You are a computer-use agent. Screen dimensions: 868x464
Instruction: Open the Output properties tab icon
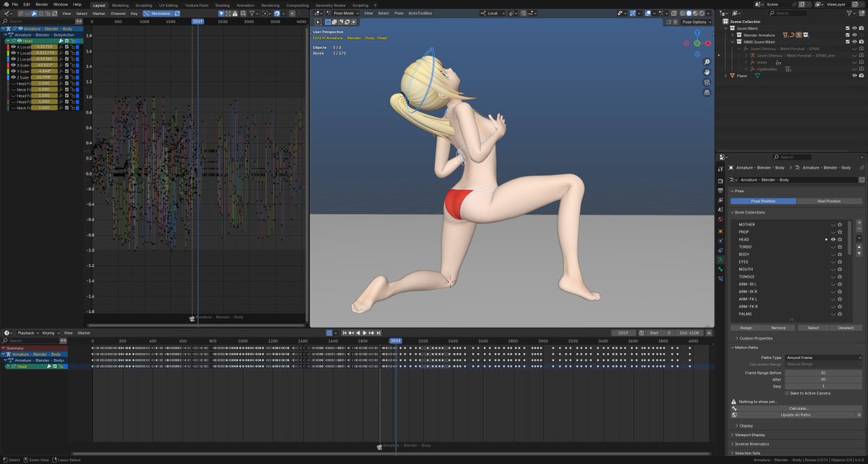720,190
